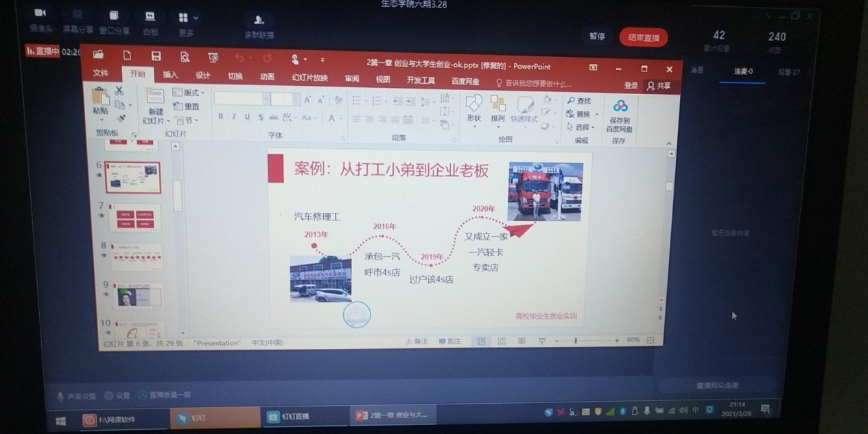This screenshot has height=434, width=868.
Task: Click the Pause (暂停) live button
Action: [597, 36]
